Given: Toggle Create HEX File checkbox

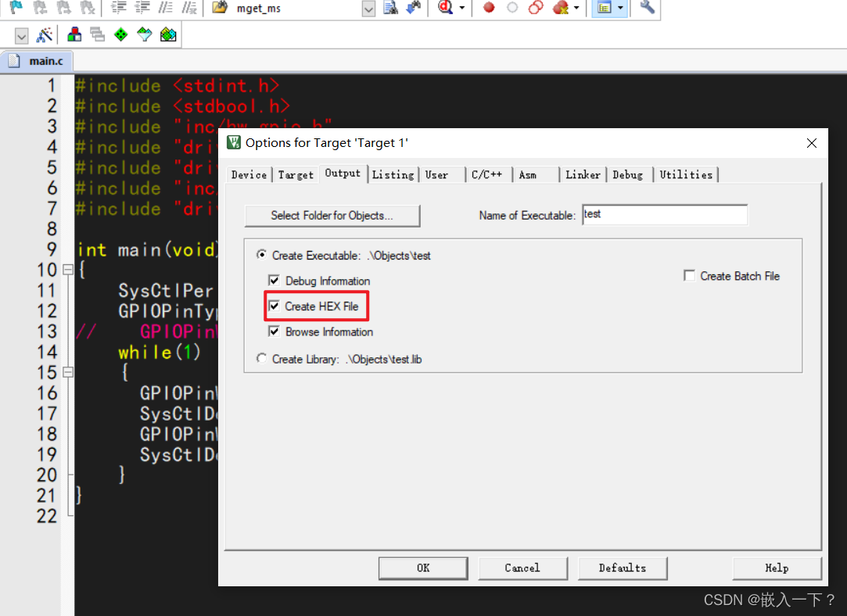Looking at the screenshot, I should pyautogui.click(x=274, y=306).
